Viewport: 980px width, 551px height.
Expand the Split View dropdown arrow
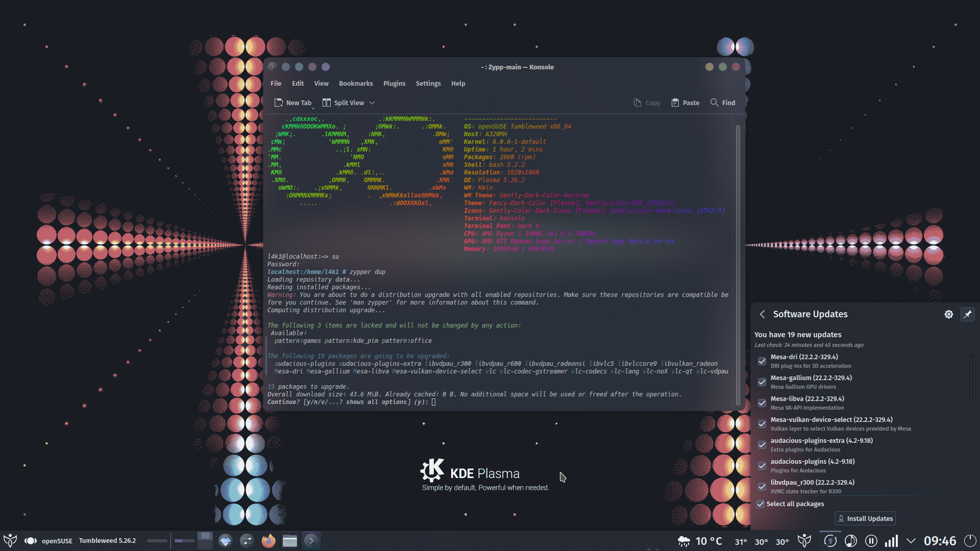(372, 103)
